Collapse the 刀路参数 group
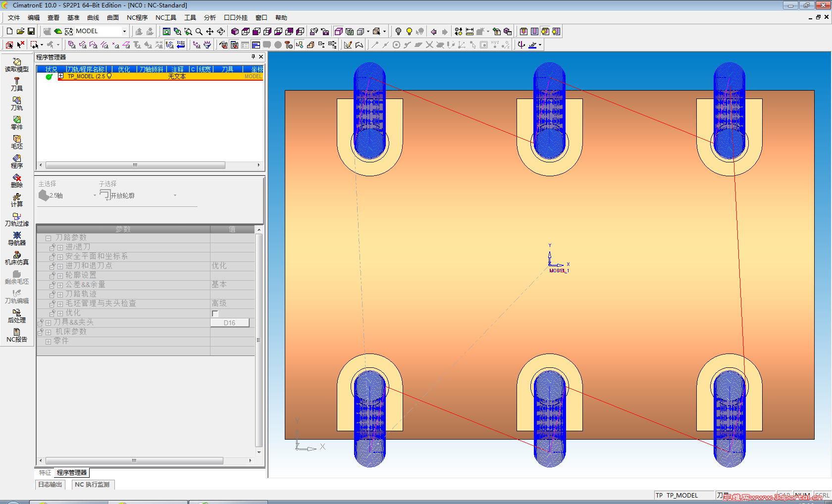Screen dimensions: 832x504 pyautogui.click(x=49, y=238)
